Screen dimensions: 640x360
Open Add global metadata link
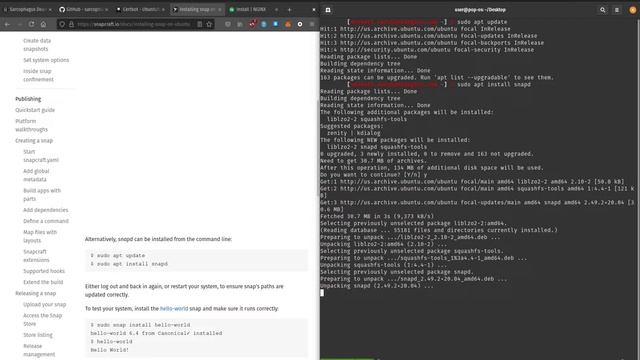click(36, 175)
